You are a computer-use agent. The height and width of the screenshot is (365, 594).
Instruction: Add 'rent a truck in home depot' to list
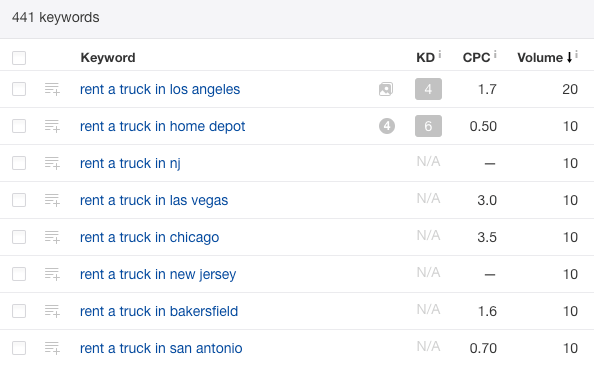click(x=52, y=126)
